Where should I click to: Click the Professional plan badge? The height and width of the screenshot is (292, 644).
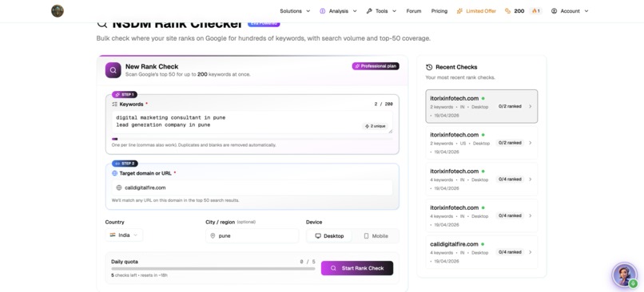(376, 66)
